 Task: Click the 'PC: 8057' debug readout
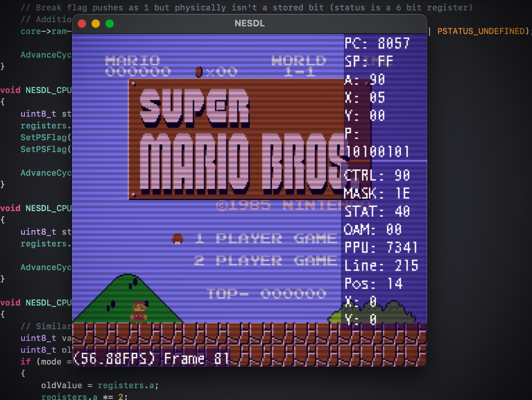[x=377, y=43]
